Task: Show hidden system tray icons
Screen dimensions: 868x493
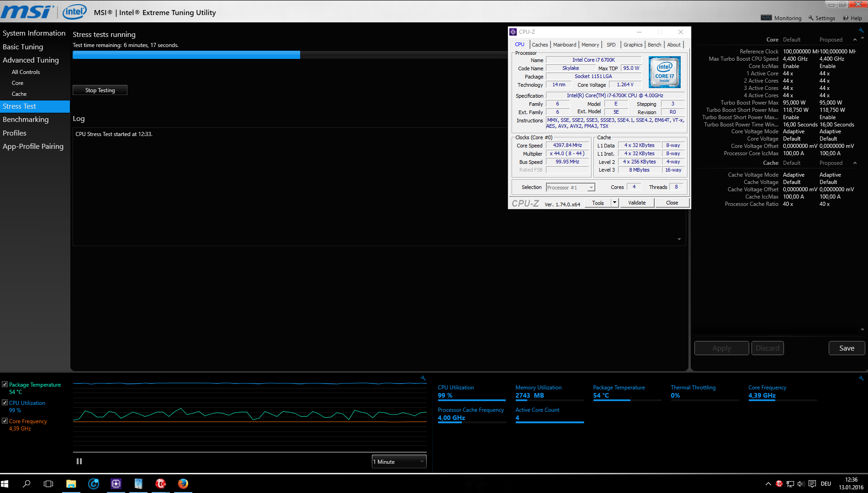Action: pyautogui.click(x=768, y=484)
